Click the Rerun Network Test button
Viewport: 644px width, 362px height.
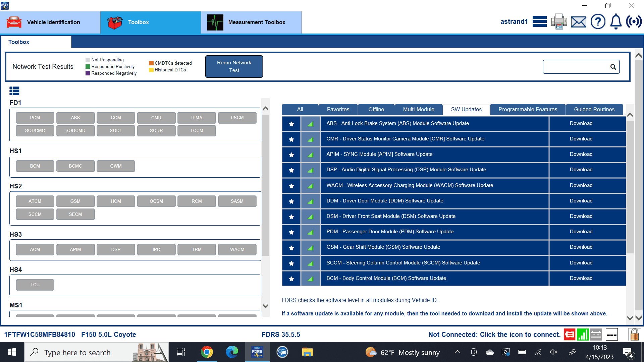[234, 66]
